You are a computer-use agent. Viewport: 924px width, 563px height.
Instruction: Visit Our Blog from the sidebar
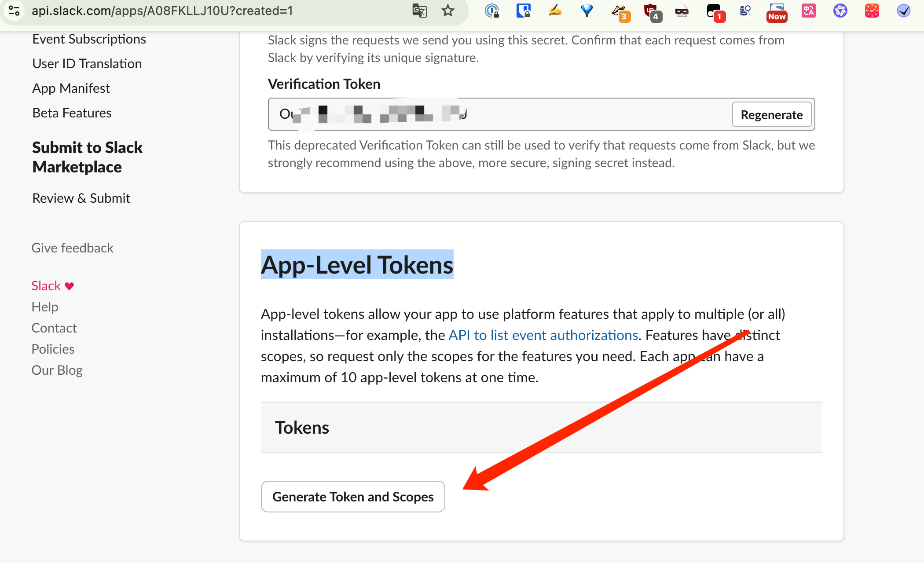coord(57,370)
